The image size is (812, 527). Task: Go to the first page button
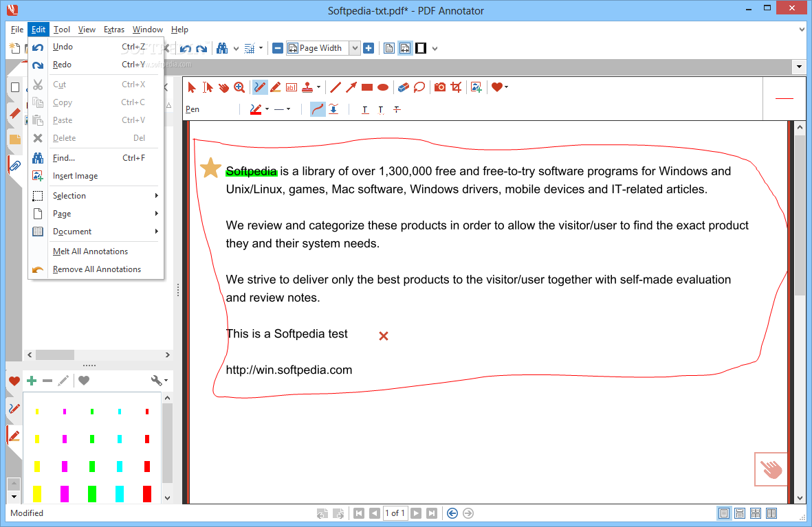[358, 513]
